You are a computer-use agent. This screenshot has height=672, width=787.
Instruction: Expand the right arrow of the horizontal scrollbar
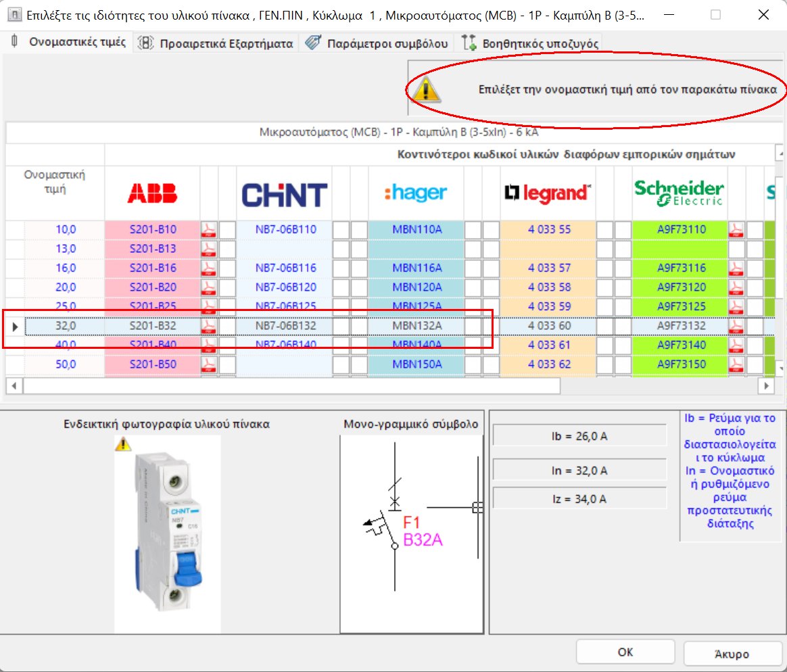pyautogui.click(x=766, y=385)
